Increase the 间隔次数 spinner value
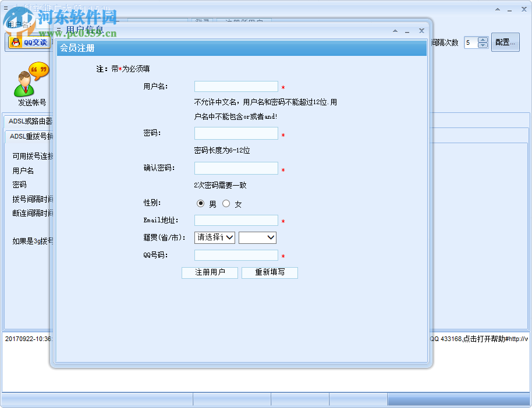The image size is (532, 408). click(x=483, y=40)
